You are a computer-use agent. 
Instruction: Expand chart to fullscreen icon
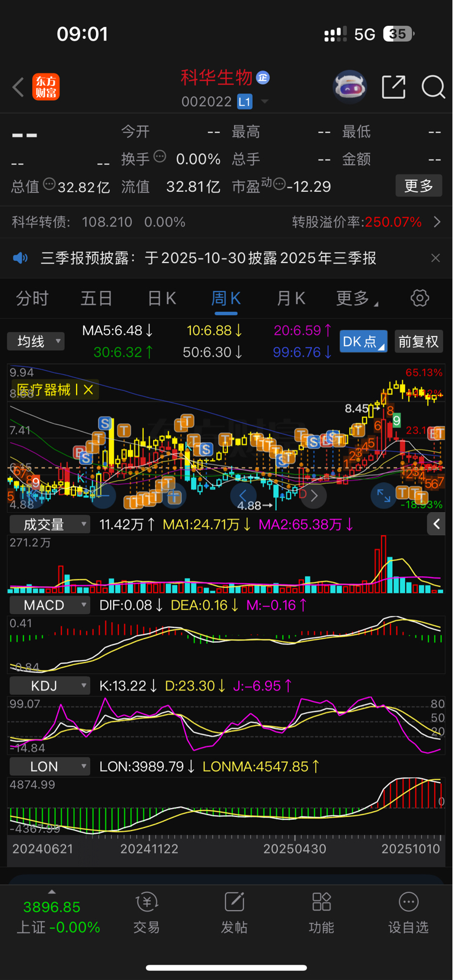click(x=383, y=496)
